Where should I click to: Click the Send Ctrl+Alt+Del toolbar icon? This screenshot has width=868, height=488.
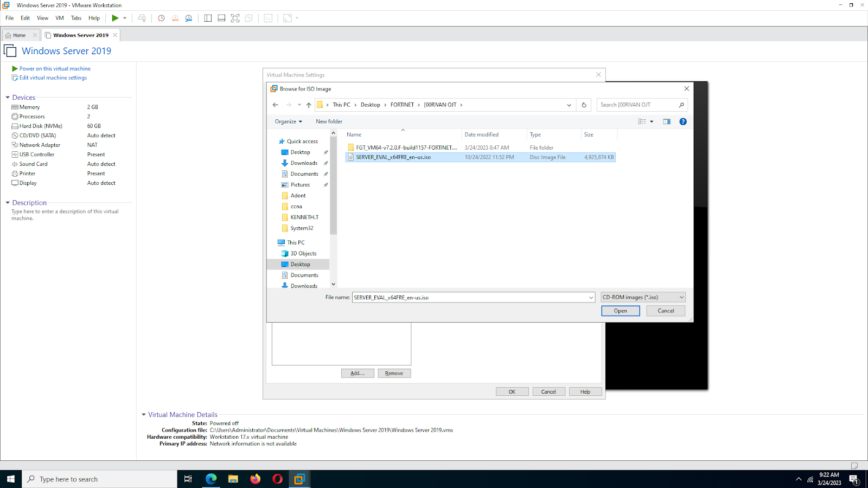pos(142,18)
